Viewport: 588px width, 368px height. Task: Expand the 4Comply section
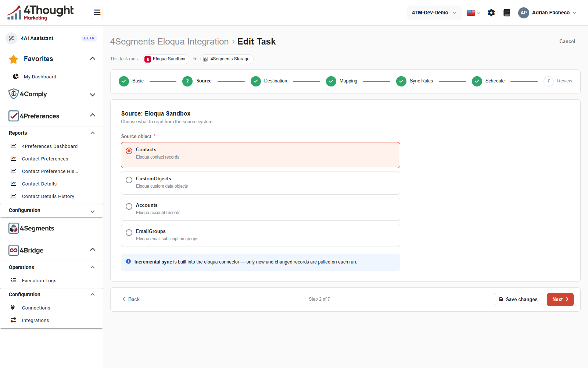click(x=93, y=95)
